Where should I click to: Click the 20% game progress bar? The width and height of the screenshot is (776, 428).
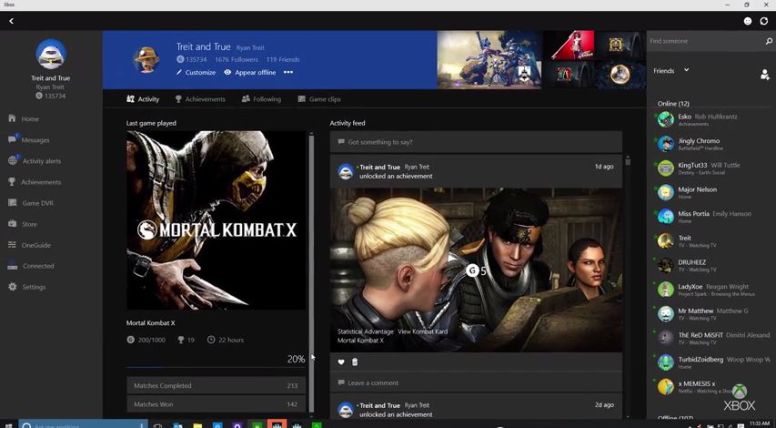point(216,367)
